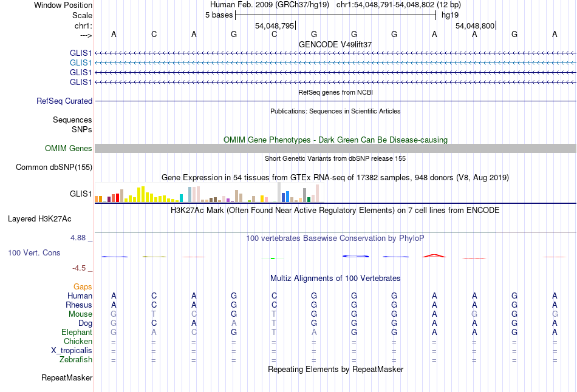Select the light-blue GLIS1 transcript label
Viewport: 577px width, 392px height.
coord(81,63)
